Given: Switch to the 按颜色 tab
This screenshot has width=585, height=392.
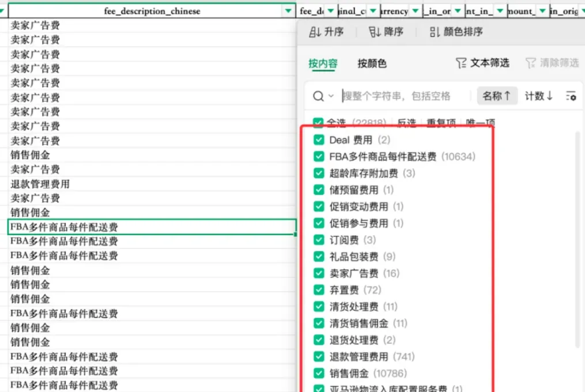Looking at the screenshot, I should click(372, 63).
